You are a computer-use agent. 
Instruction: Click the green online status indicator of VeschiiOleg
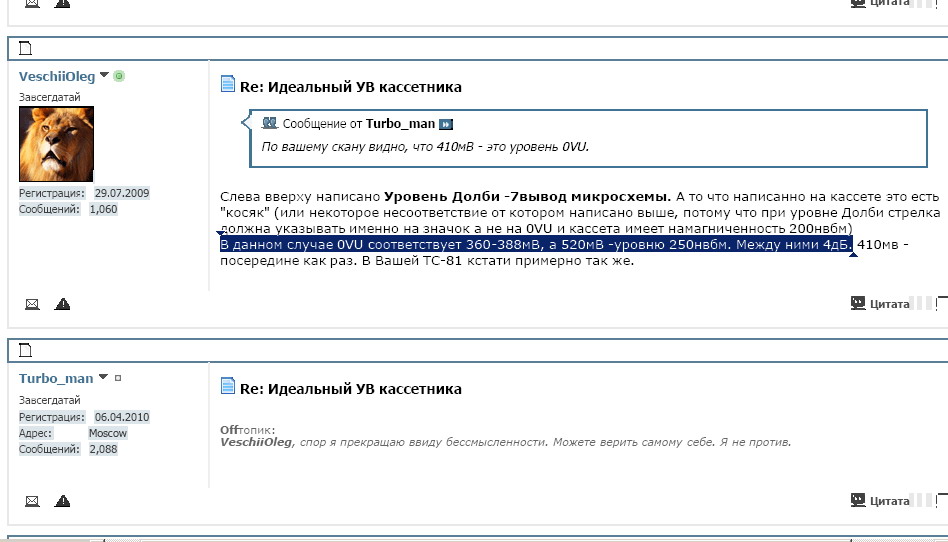coord(119,76)
